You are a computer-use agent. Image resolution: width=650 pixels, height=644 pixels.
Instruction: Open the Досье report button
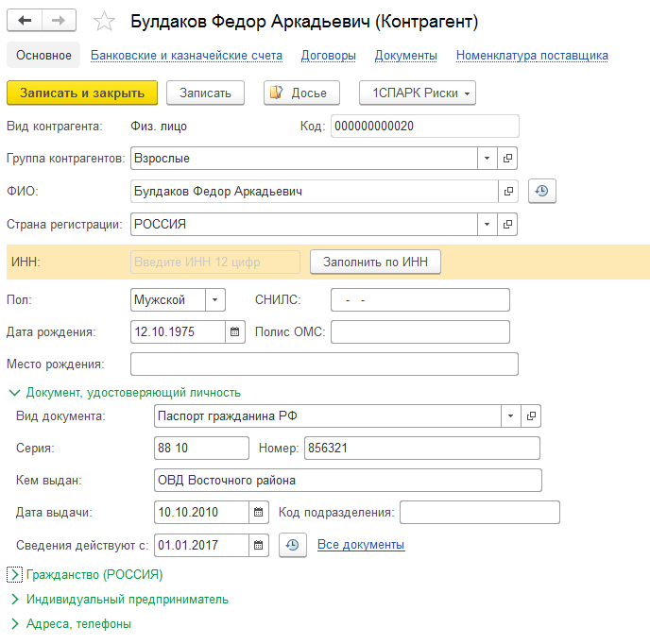point(301,93)
